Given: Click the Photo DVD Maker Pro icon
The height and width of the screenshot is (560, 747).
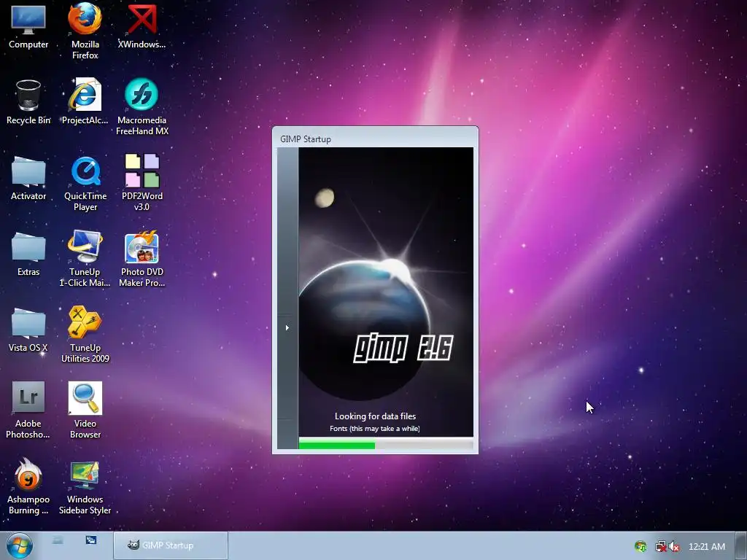Looking at the screenshot, I should tap(142, 259).
